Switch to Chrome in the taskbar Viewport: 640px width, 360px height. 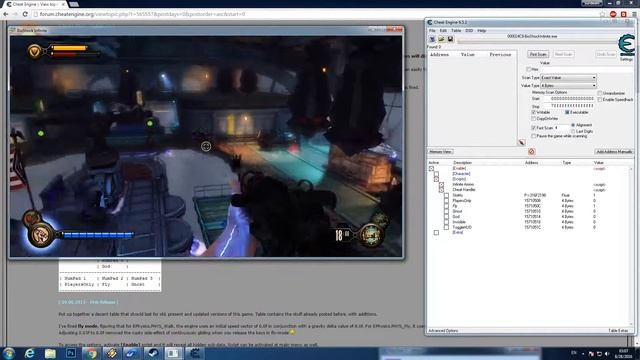[x=91, y=353]
